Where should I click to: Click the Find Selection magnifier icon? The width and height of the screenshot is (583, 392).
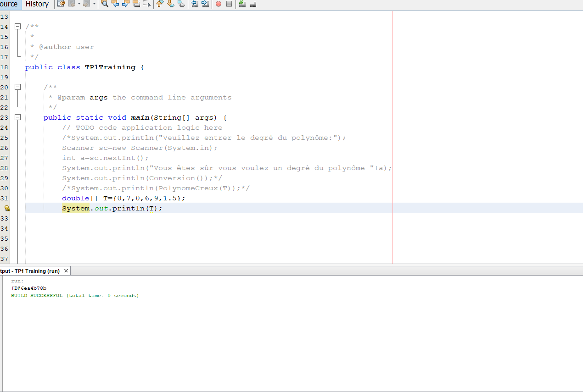tap(105, 4)
